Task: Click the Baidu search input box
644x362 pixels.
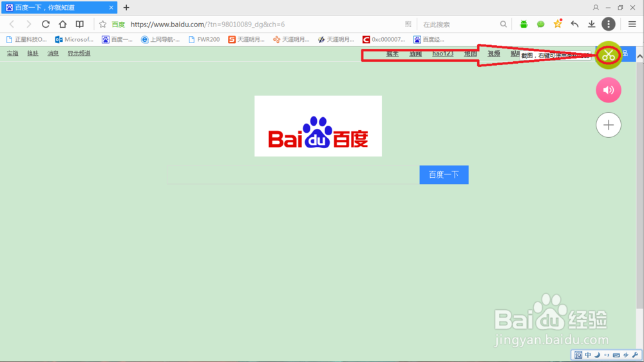Action: [x=293, y=175]
